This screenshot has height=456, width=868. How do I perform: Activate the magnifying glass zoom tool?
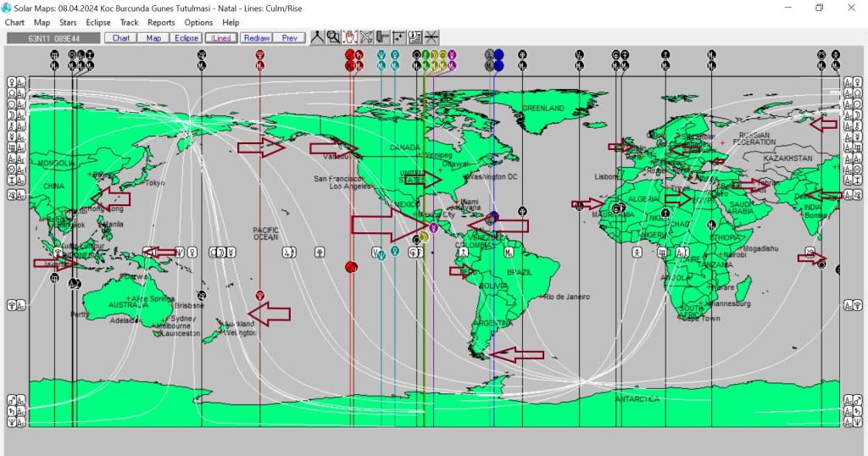pos(333,37)
